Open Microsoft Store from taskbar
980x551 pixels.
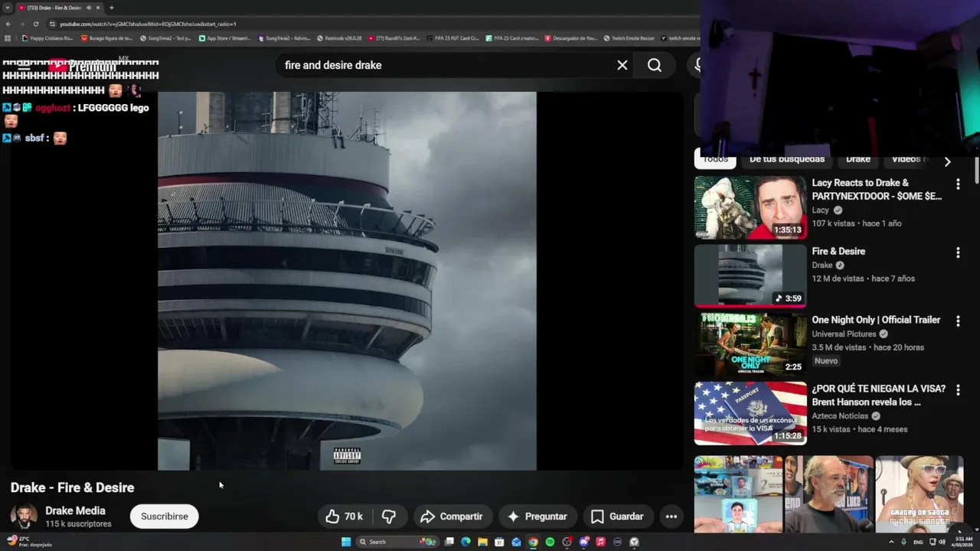tap(499, 542)
